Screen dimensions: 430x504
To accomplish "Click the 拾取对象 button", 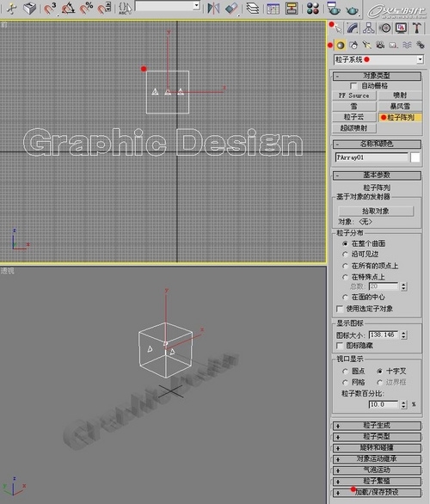I will click(x=376, y=212).
